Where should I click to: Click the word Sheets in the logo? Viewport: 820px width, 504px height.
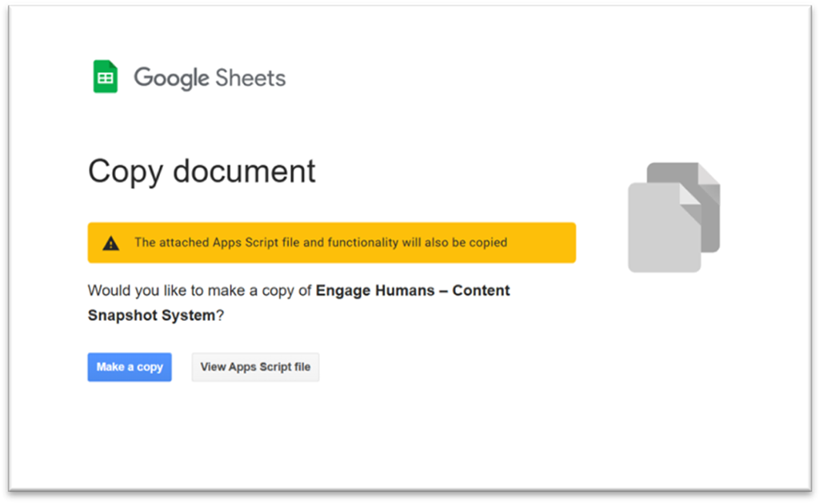[x=249, y=78]
